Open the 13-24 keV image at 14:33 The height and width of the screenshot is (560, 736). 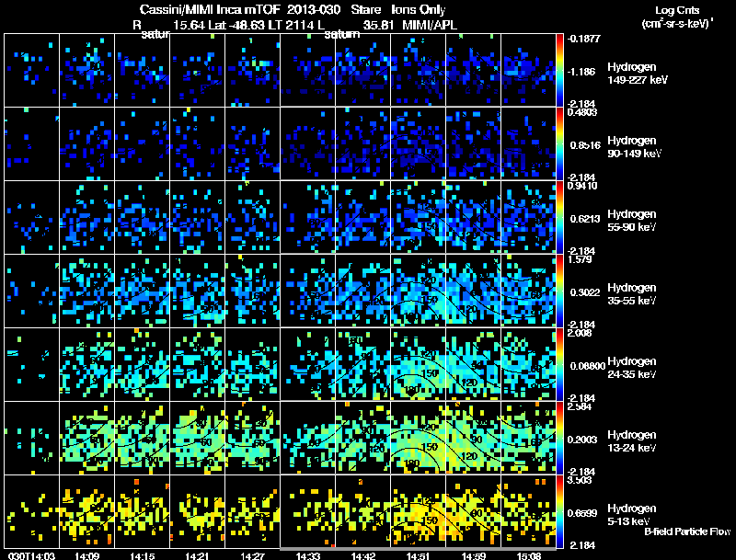pyautogui.click(x=308, y=439)
